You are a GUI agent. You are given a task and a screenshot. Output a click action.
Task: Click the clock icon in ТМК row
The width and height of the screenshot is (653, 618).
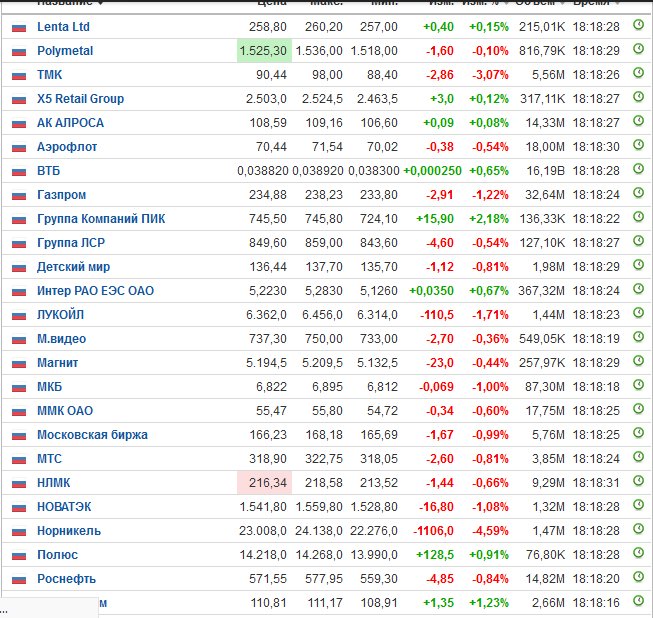point(638,73)
